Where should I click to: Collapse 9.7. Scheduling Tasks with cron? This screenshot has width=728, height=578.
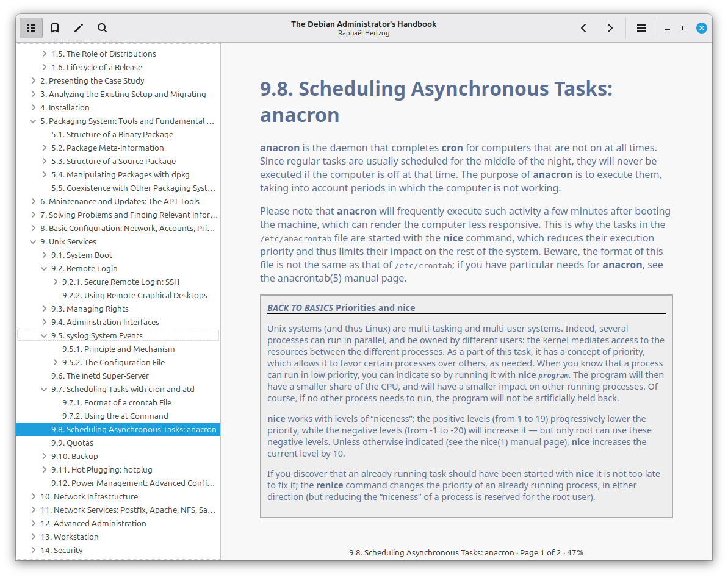click(x=44, y=389)
